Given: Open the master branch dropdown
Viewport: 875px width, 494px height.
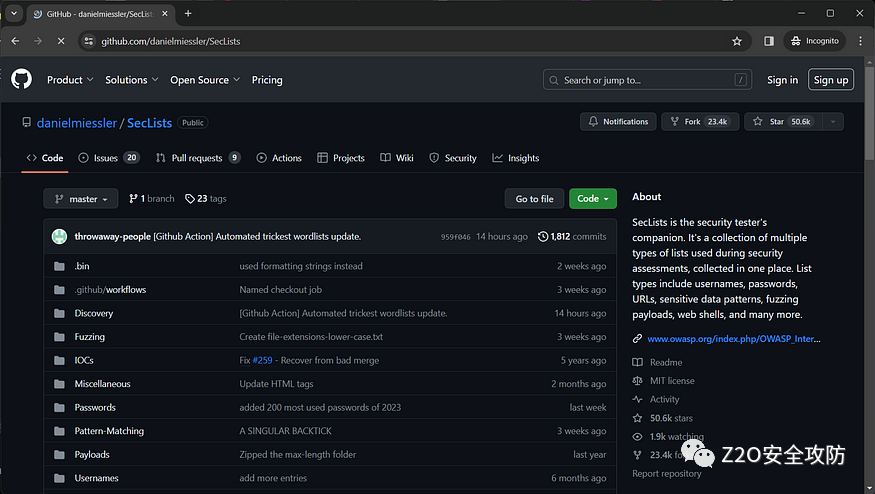Looking at the screenshot, I should [81, 199].
